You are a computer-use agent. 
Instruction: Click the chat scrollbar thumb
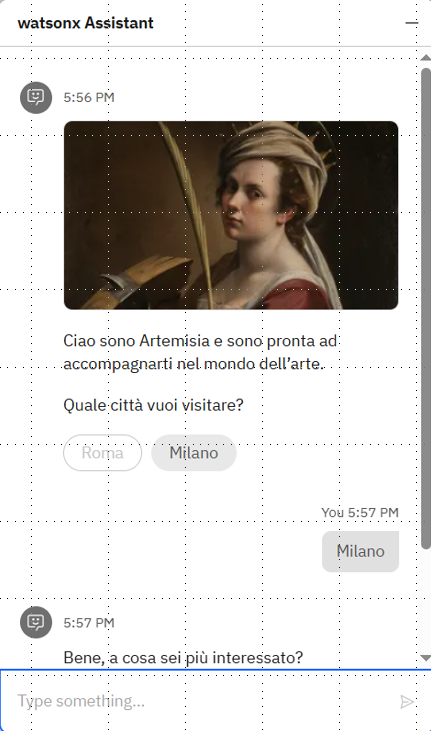pos(426,308)
